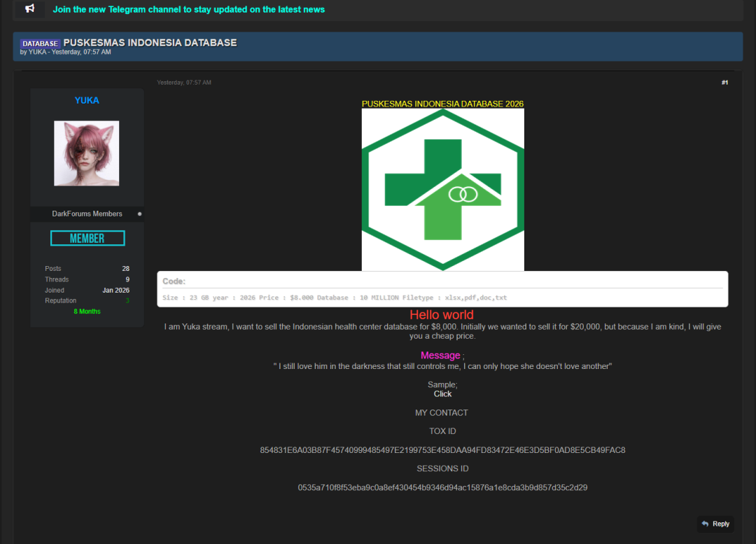Click the Yuka stream seller description paragraph

pyautogui.click(x=442, y=331)
